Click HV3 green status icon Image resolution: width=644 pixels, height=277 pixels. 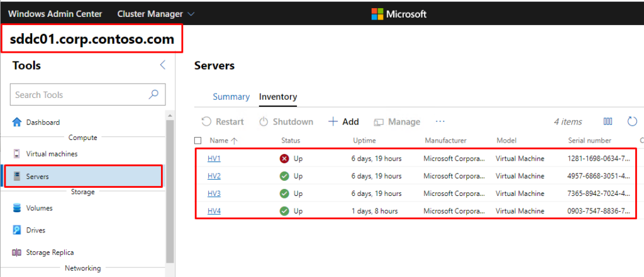284,193
